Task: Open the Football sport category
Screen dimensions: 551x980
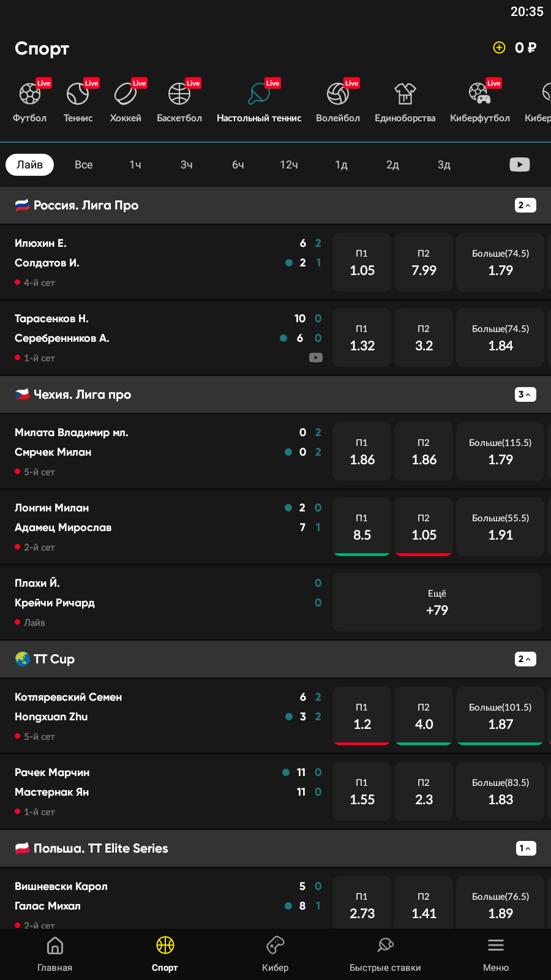Action: click(29, 101)
